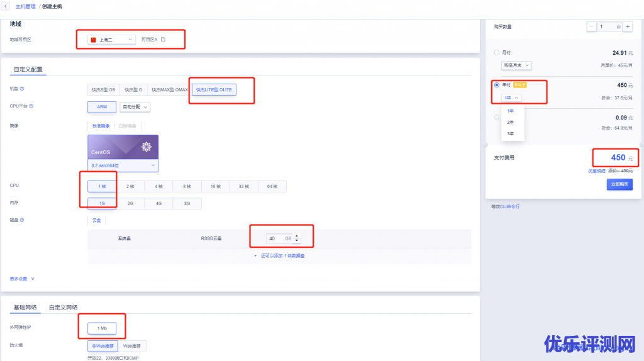Select machine type 快杰型 O
Screen dimensions: 644x361
(133, 89)
